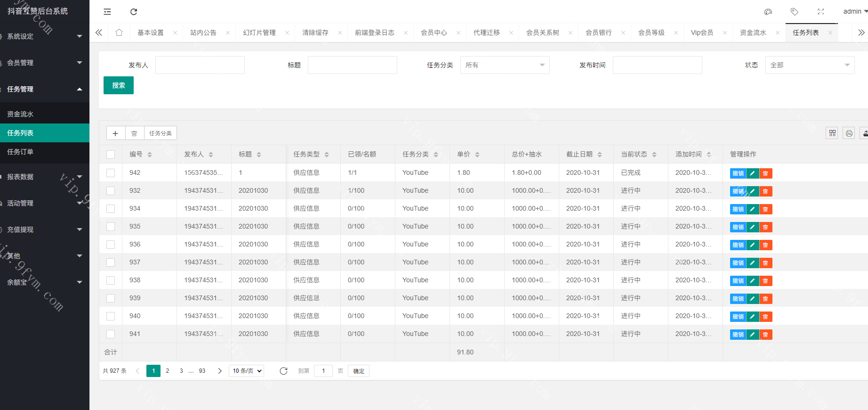Delete task 934 using trash icon

click(765, 209)
